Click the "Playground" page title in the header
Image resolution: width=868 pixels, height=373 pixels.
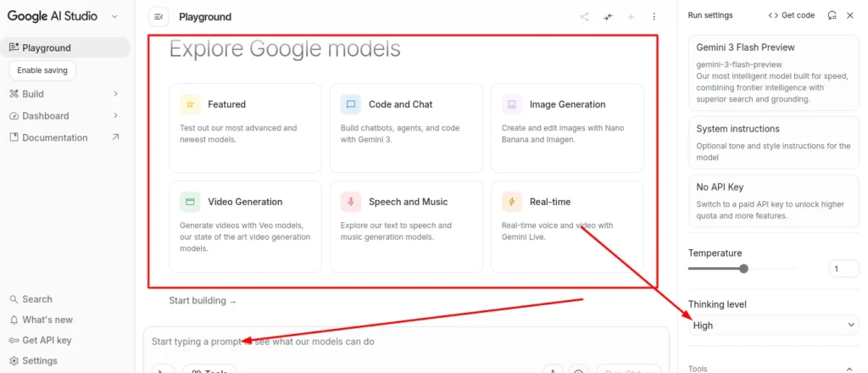(205, 17)
